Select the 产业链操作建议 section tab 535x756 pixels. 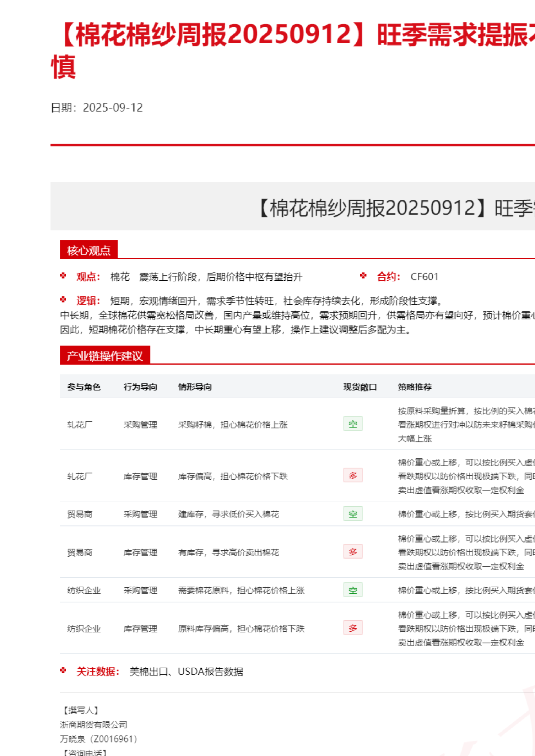[x=105, y=355]
